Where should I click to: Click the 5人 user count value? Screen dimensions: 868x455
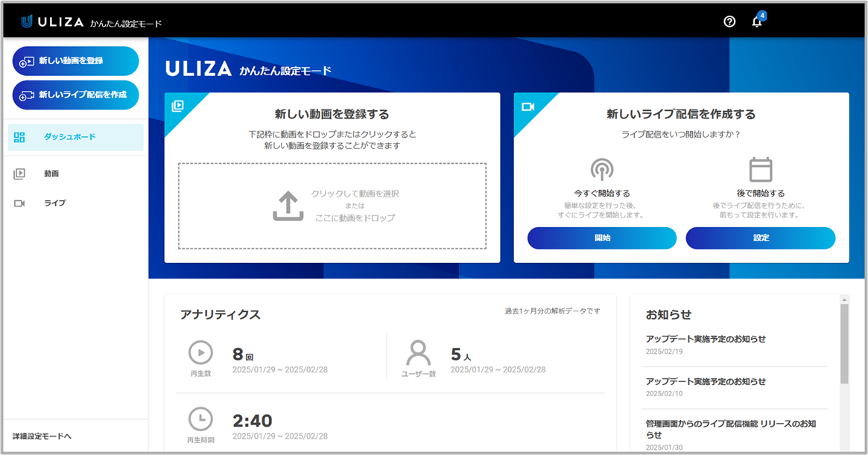460,354
